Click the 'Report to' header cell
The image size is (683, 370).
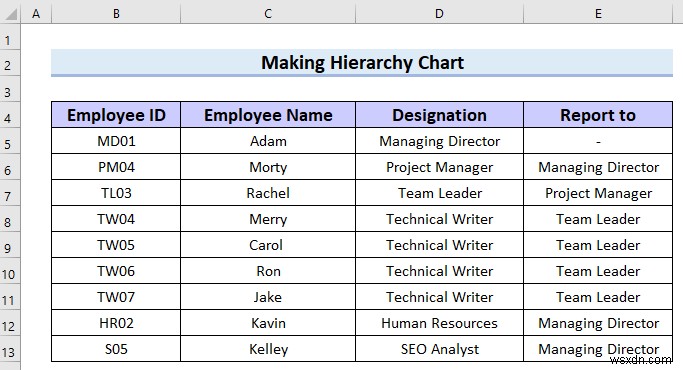(x=598, y=115)
